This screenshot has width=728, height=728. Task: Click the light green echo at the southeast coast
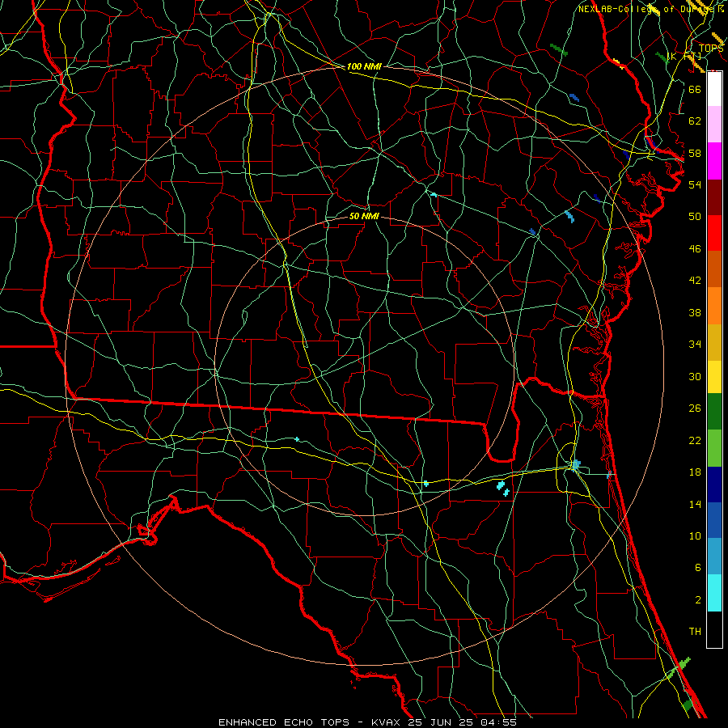coord(679,667)
